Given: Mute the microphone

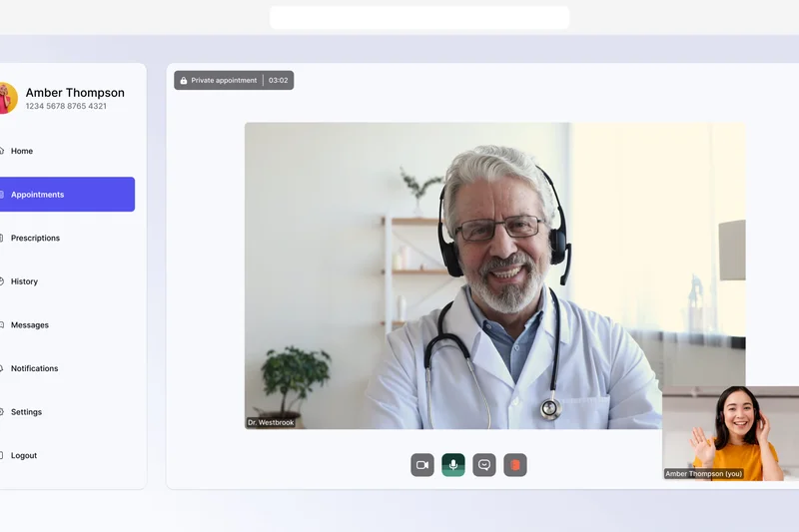Looking at the screenshot, I should [453, 465].
